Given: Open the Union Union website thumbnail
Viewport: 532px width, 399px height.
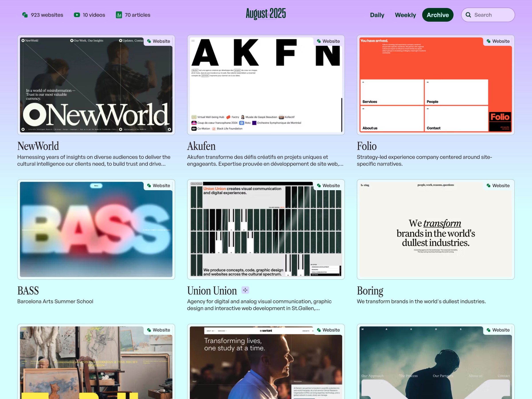Looking at the screenshot, I should pos(266,229).
